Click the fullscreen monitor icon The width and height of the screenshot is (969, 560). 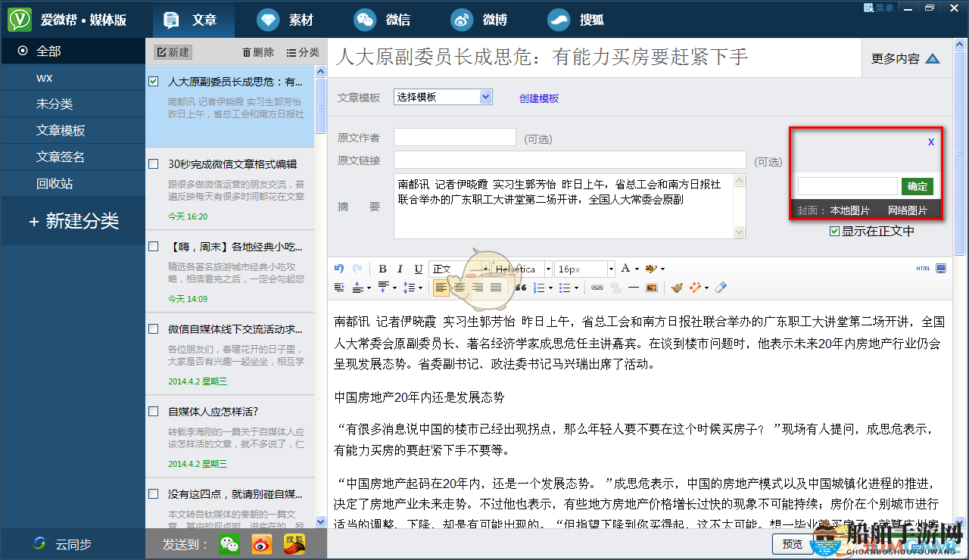tap(941, 269)
